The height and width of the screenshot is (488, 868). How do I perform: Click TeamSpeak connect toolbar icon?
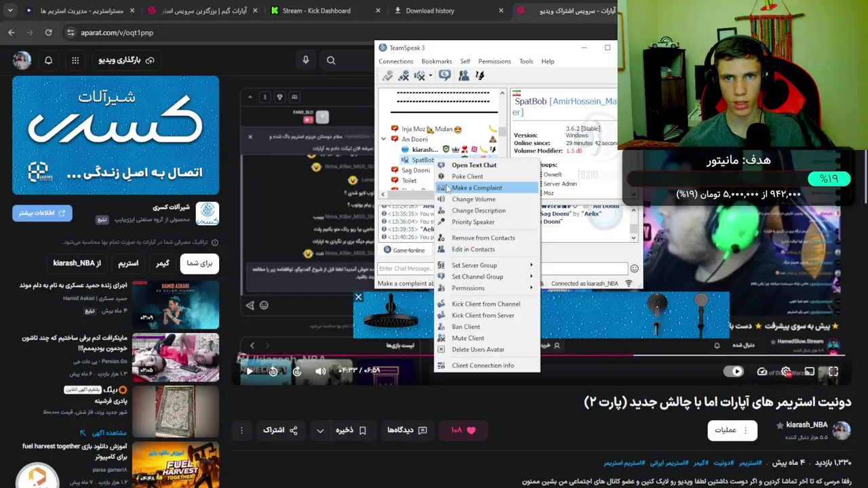click(x=388, y=76)
